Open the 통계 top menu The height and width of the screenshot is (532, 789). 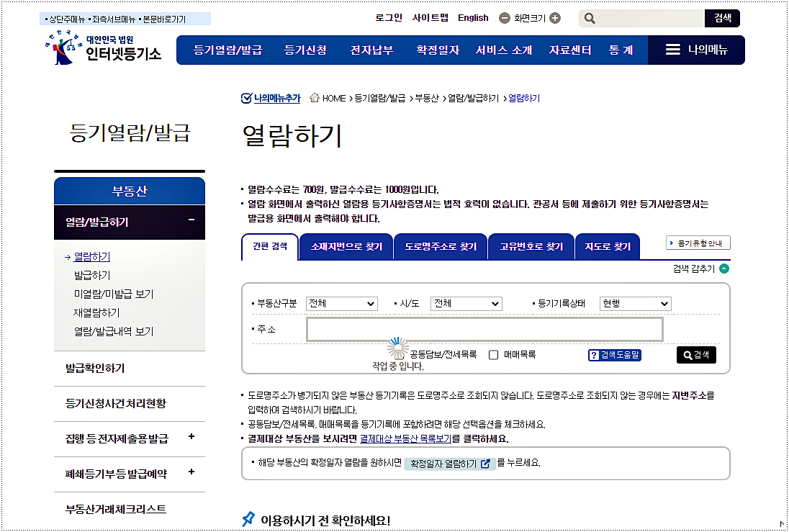point(621,50)
